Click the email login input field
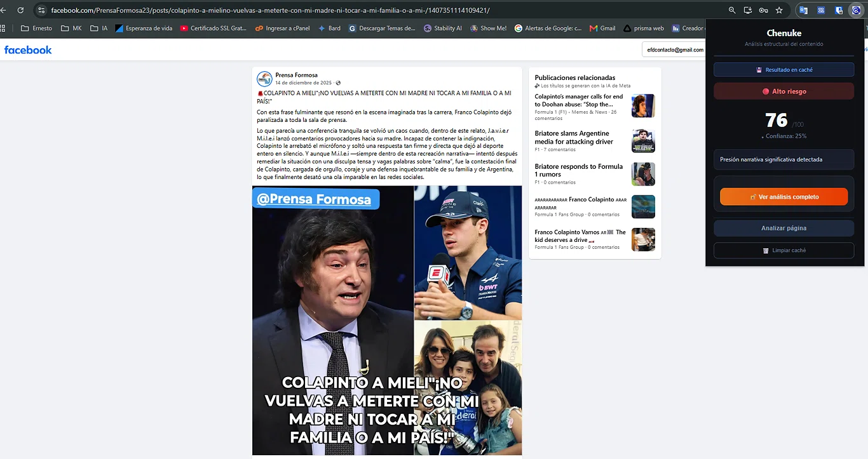This screenshot has height=459, width=868. point(674,50)
